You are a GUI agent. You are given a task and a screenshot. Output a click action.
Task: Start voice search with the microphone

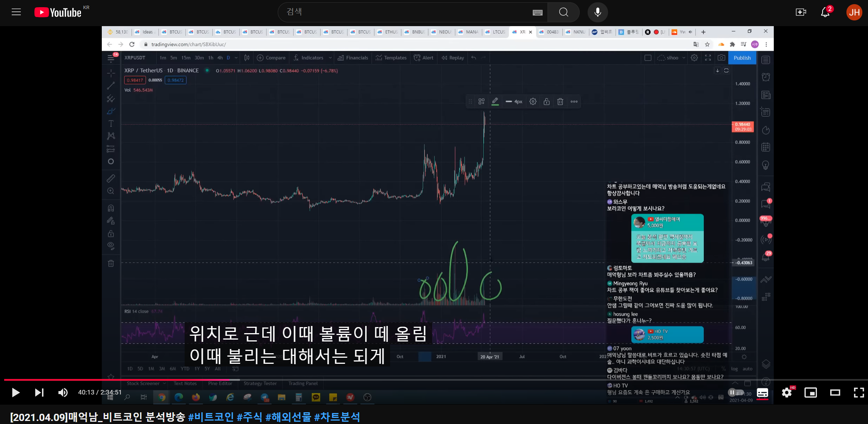click(x=597, y=12)
